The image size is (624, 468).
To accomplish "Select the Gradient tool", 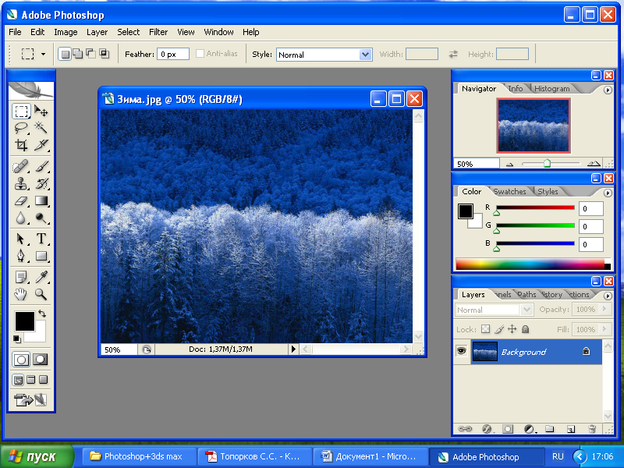I will click(x=41, y=201).
